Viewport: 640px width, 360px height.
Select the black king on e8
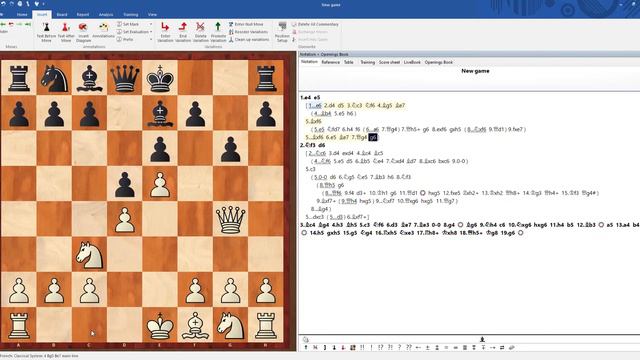tap(160, 78)
